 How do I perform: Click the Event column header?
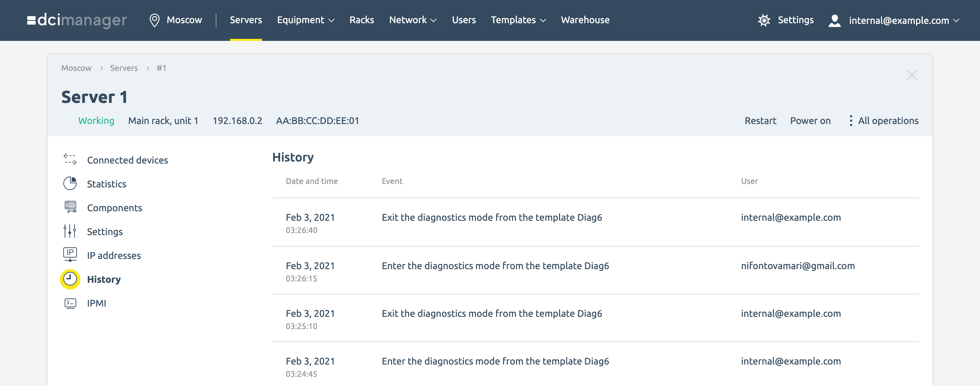point(392,181)
